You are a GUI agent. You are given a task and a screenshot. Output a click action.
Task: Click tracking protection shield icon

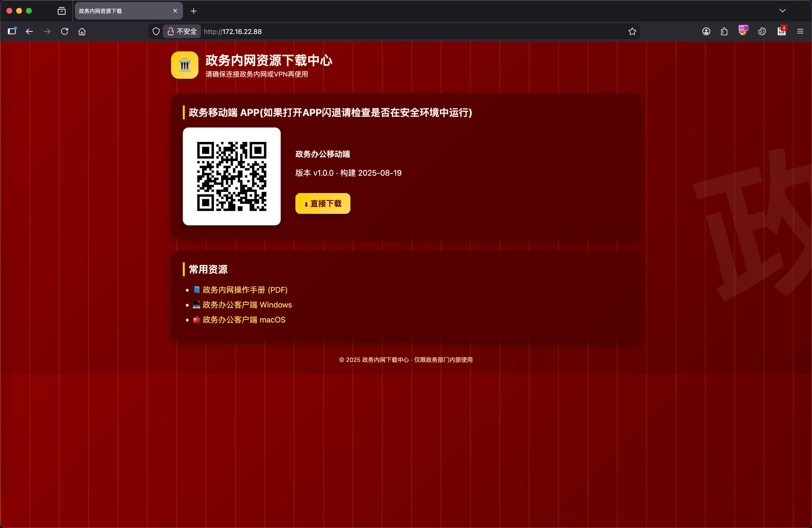pos(156,31)
